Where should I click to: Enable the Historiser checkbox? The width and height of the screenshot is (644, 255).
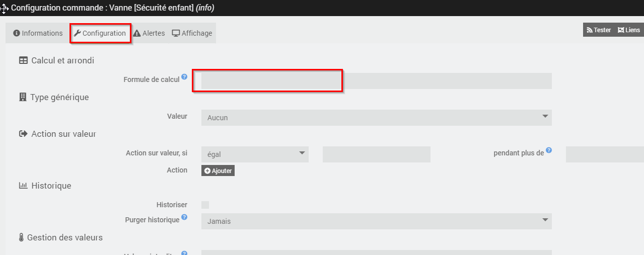(x=205, y=205)
